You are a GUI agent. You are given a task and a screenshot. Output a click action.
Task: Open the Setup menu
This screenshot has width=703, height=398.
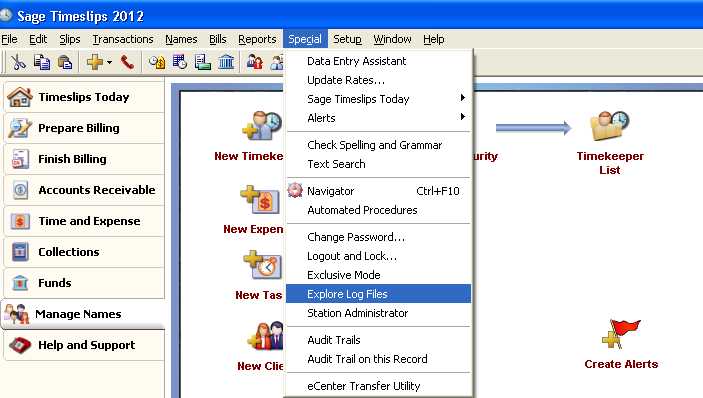pos(347,39)
